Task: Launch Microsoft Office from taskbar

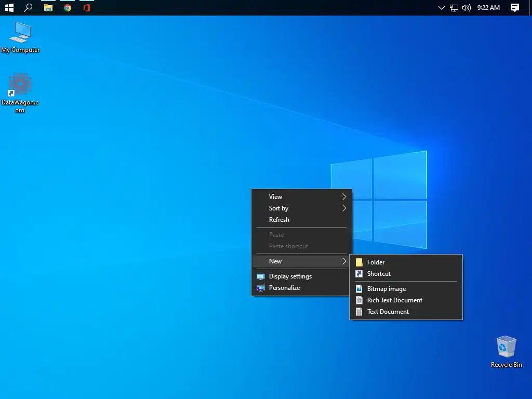Action: click(87, 7)
